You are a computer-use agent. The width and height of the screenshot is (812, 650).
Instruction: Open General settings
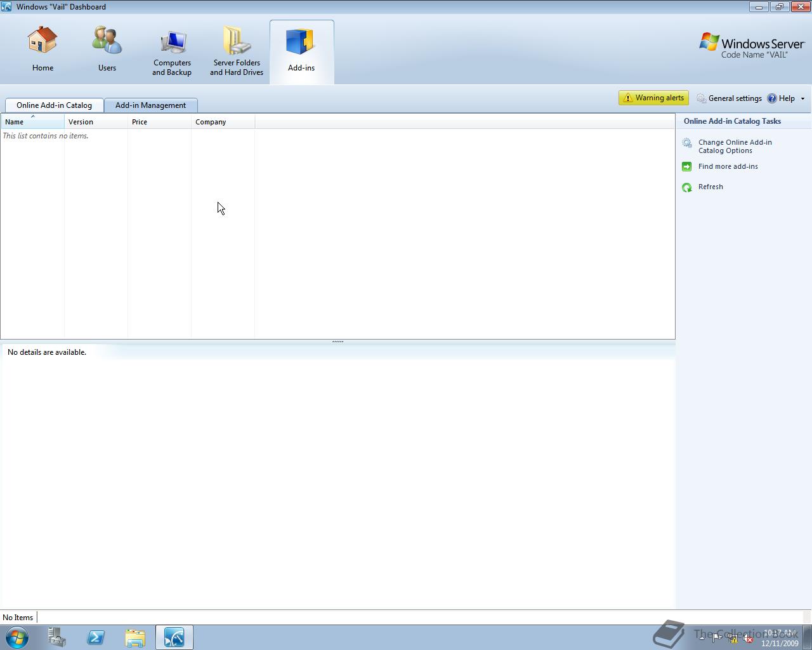coord(729,98)
